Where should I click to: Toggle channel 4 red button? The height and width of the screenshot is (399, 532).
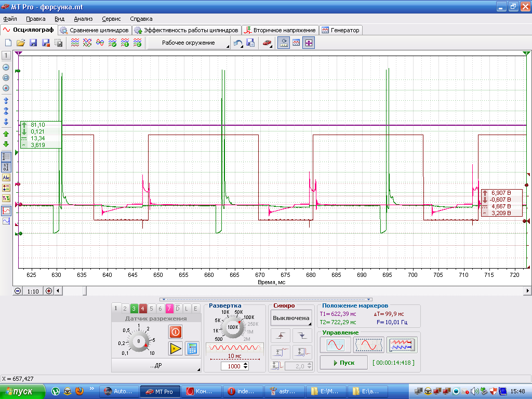point(142,309)
